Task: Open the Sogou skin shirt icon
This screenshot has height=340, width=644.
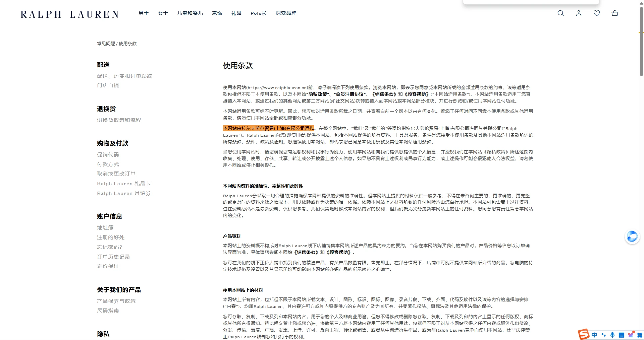Action: point(631,335)
